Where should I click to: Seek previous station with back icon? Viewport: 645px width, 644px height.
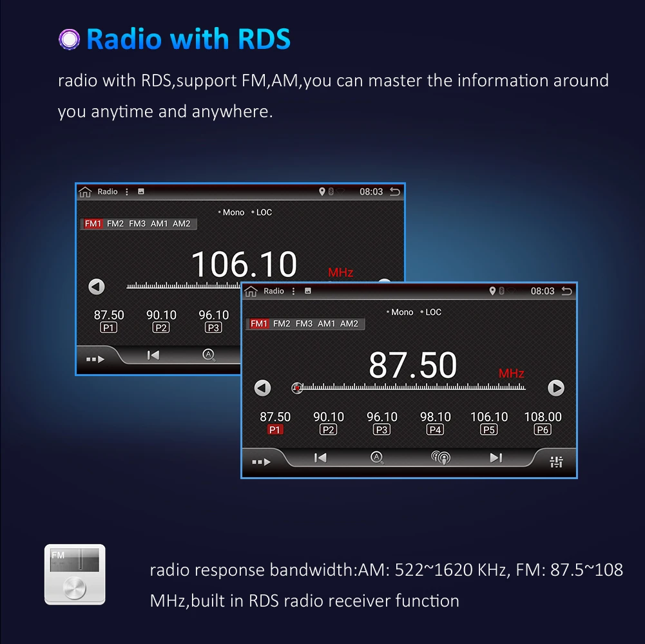click(320, 457)
